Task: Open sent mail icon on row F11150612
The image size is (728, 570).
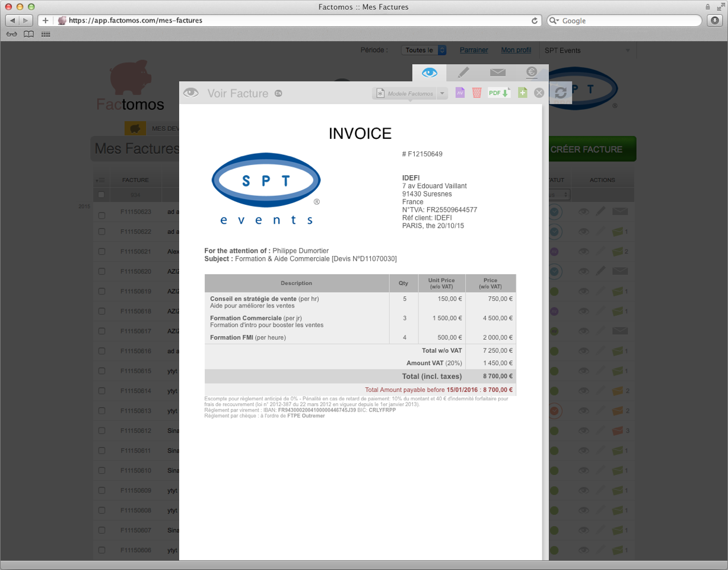Action: [618, 430]
